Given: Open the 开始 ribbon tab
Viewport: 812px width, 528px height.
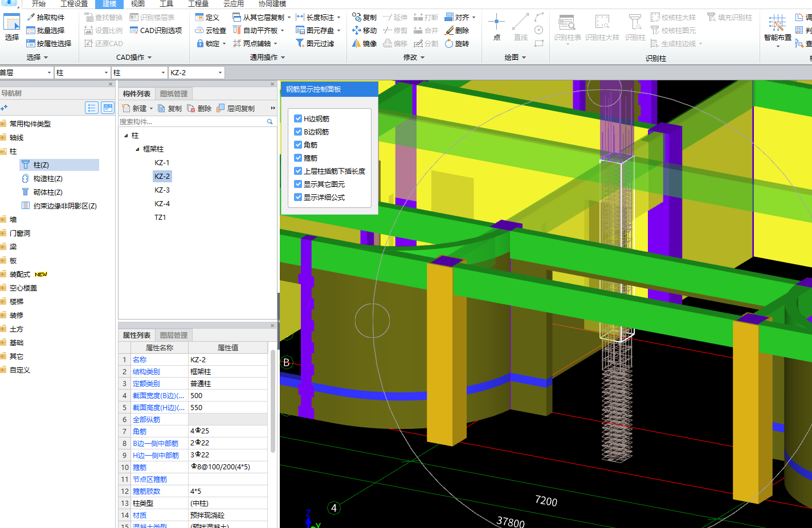Looking at the screenshot, I should (38, 4).
